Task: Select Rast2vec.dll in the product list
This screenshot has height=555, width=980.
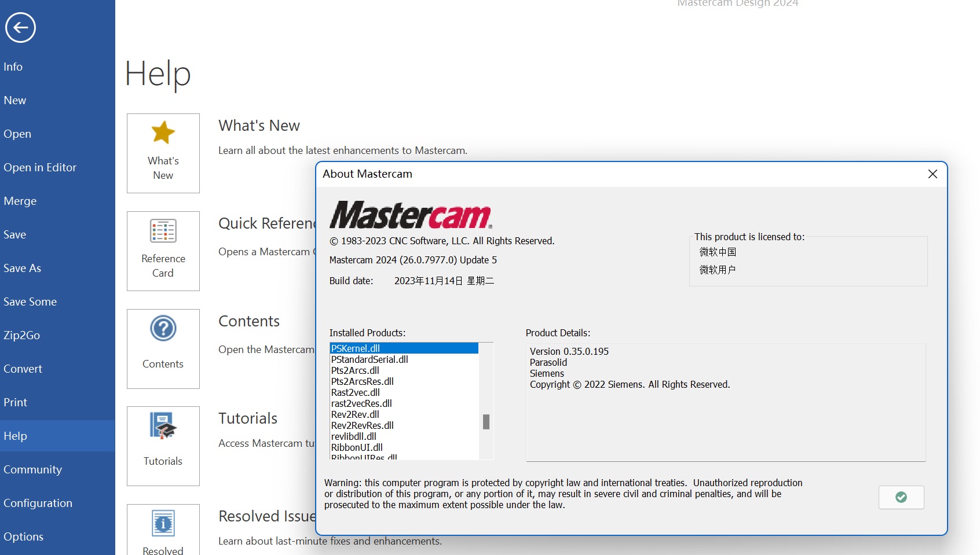Action: (404, 392)
